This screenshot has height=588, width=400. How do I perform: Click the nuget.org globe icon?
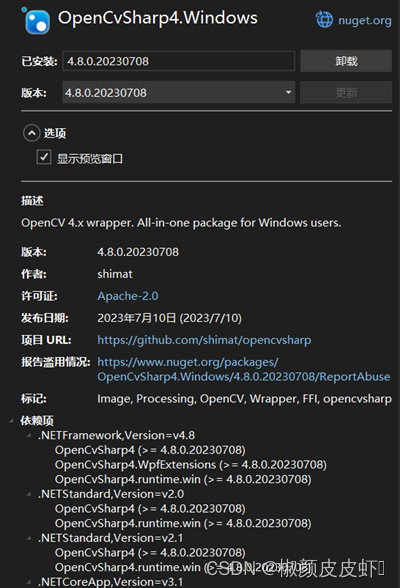[324, 20]
